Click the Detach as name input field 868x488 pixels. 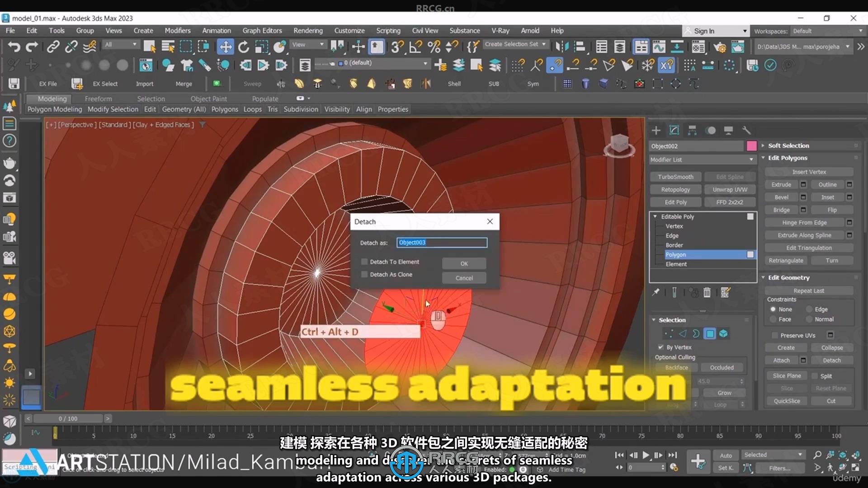442,243
